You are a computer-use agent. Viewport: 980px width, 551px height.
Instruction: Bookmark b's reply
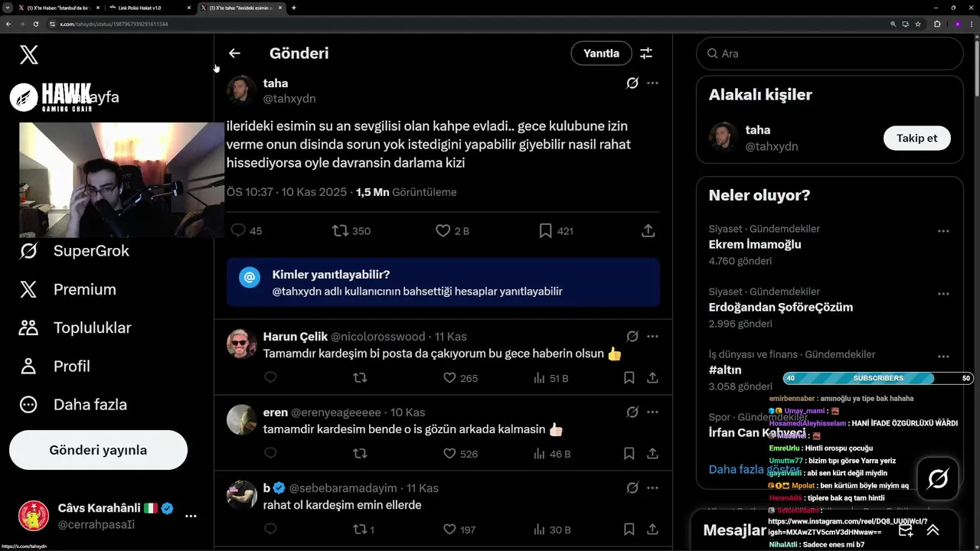pyautogui.click(x=629, y=529)
